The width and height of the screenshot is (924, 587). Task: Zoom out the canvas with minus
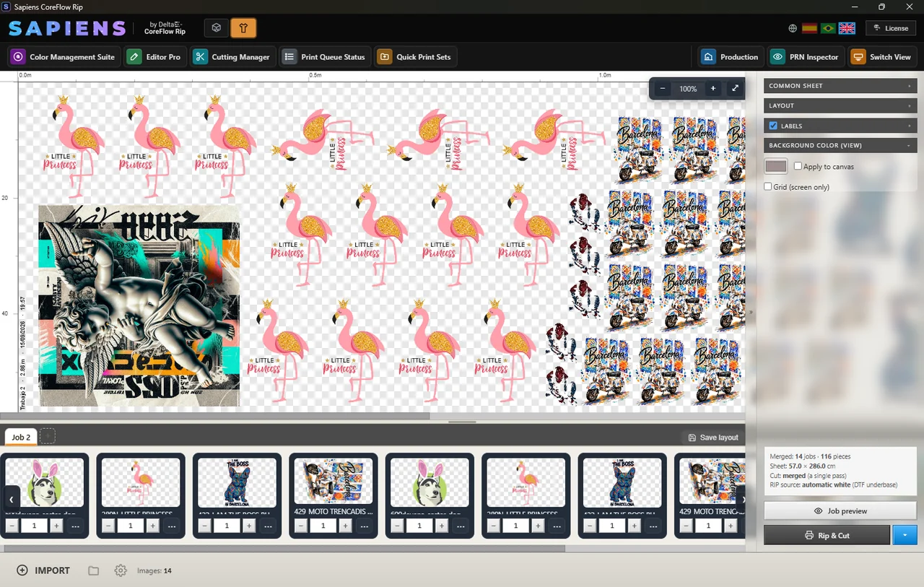[x=663, y=89]
